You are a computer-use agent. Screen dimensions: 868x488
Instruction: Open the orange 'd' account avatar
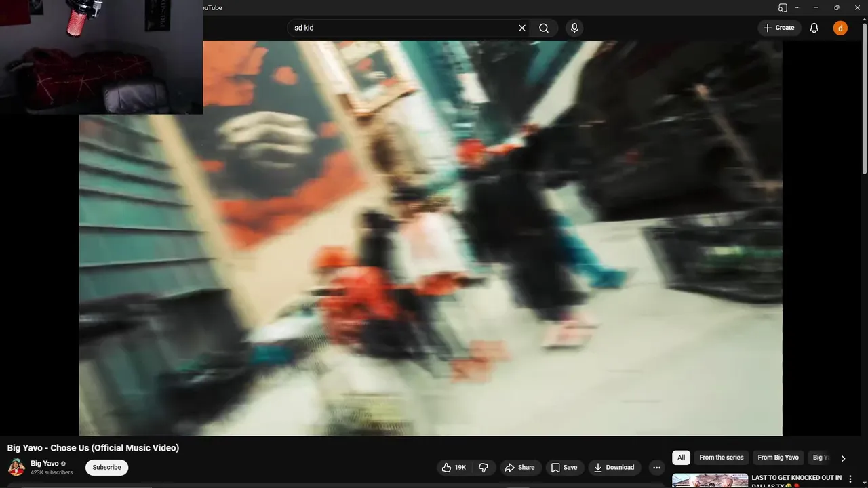pyautogui.click(x=840, y=28)
